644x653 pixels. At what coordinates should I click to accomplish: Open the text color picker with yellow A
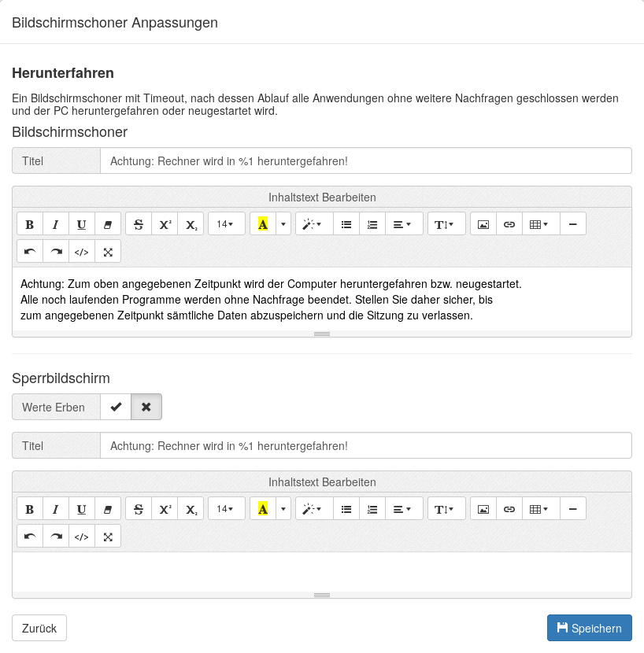(262, 223)
